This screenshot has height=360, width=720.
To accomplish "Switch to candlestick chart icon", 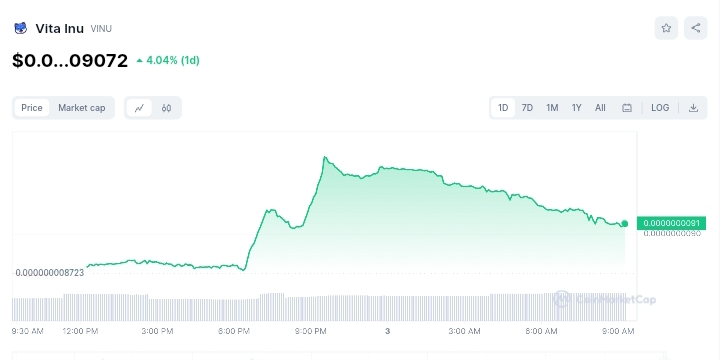I will pos(166,108).
